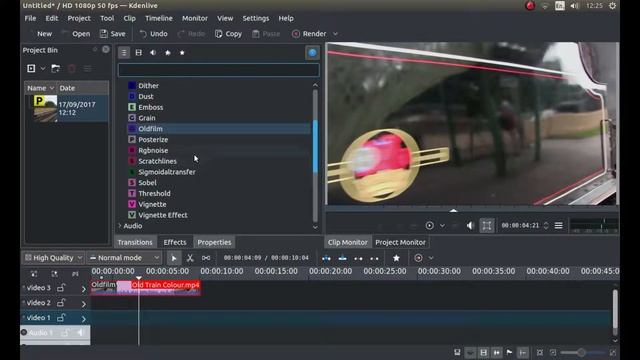The height and width of the screenshot is (360, 640).
Task: Activate the selection arrow tool
Action: 174,258
